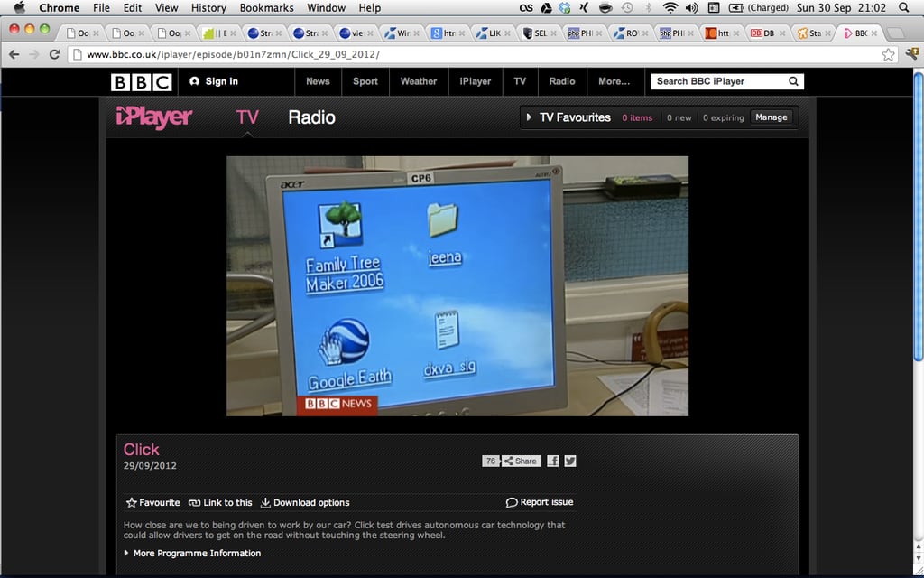Open the History menu
The height and width of the screenshot is (578, 924).
pyautogui.click(x=208, y=7)
